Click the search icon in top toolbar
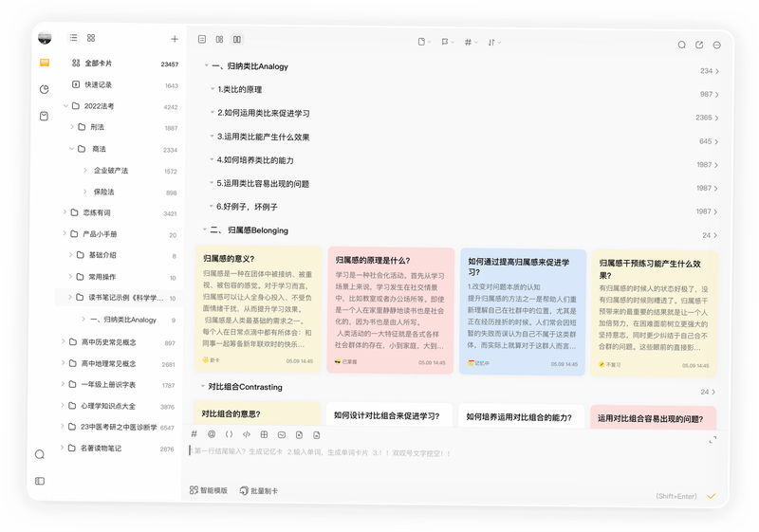 [x=681, y=45]
